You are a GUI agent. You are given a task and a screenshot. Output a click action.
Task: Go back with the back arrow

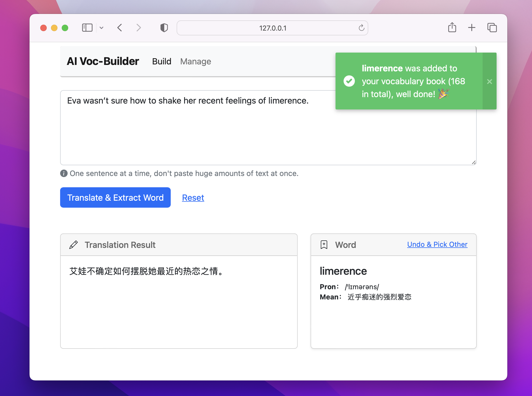[120, 28]
